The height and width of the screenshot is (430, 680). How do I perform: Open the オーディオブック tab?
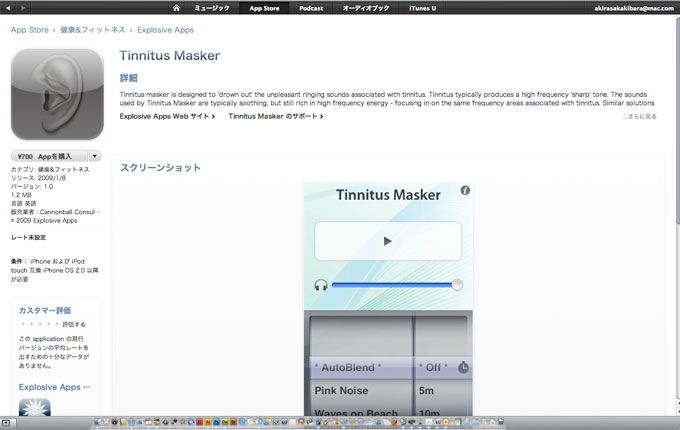(366, 8)
